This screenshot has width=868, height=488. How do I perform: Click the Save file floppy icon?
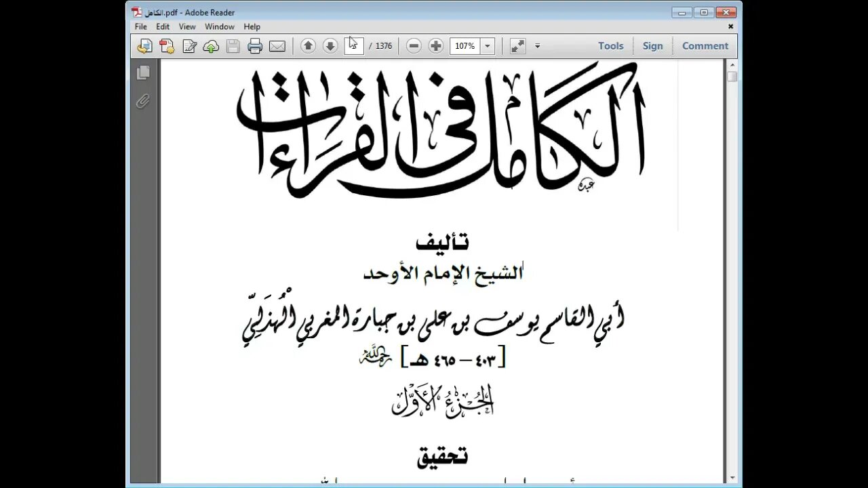click(x=233, y=46)
